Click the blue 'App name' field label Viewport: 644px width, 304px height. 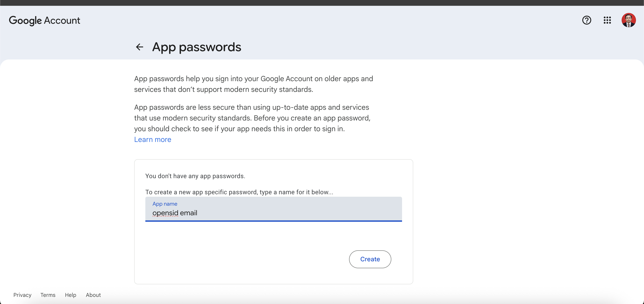pyautogui.click(x=165, y=204)
